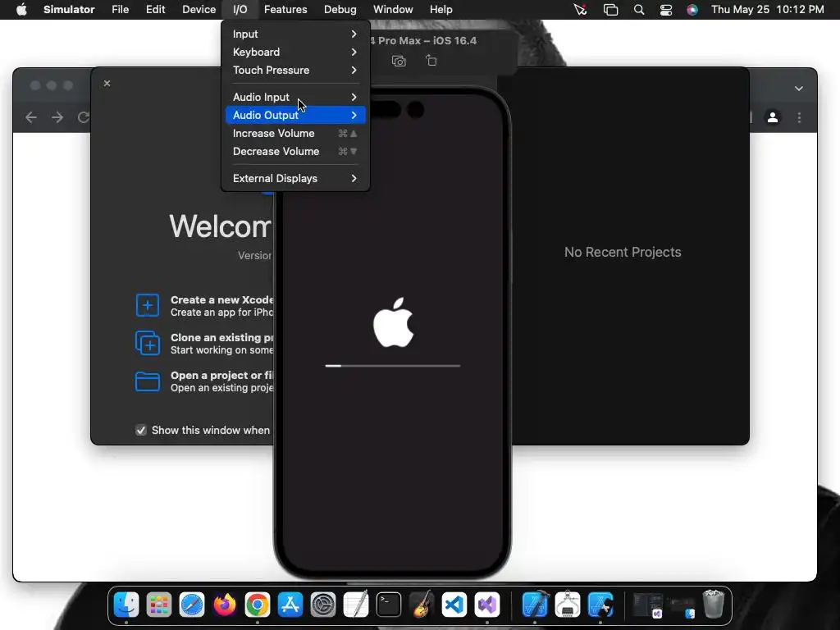Expand the Input submenu
Screen dimensions: 840x630
click(x=295, y=34)
